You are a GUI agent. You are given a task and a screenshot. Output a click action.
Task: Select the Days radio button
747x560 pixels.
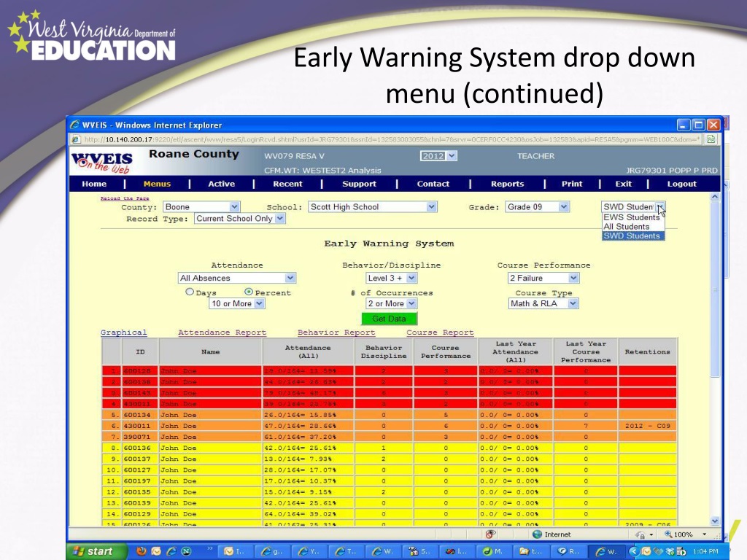(x=190, y=292)
